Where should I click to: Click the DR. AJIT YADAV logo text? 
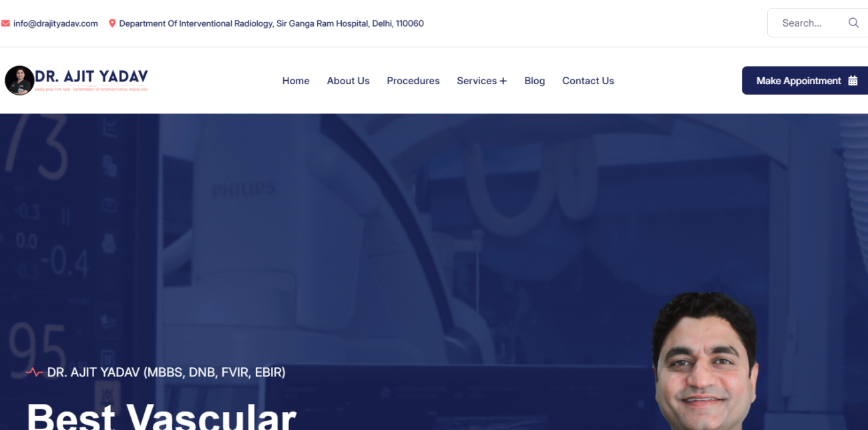click(91, 77)
